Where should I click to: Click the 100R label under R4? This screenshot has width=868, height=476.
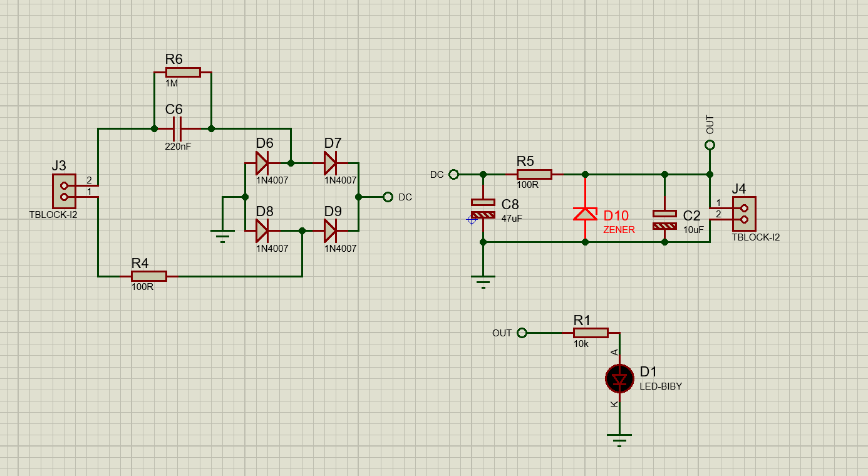tap(142, 287)
